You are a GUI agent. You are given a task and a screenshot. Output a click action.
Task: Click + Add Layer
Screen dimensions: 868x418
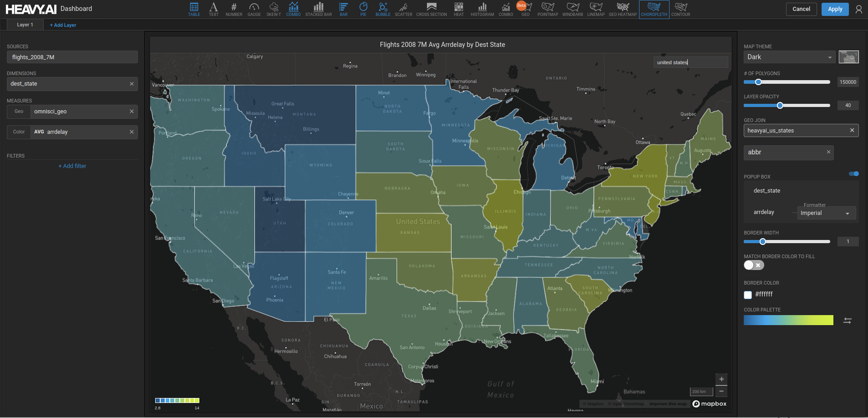point(63,25)
